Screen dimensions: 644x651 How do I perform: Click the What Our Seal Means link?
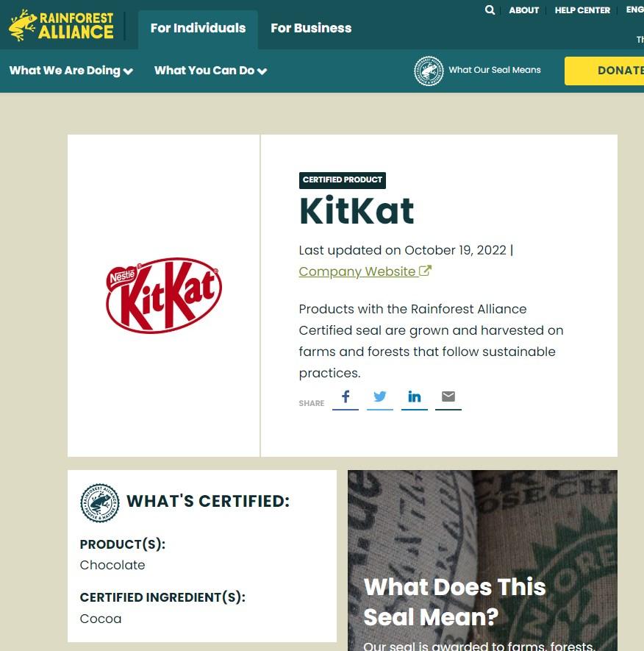(x=495, y=70)
